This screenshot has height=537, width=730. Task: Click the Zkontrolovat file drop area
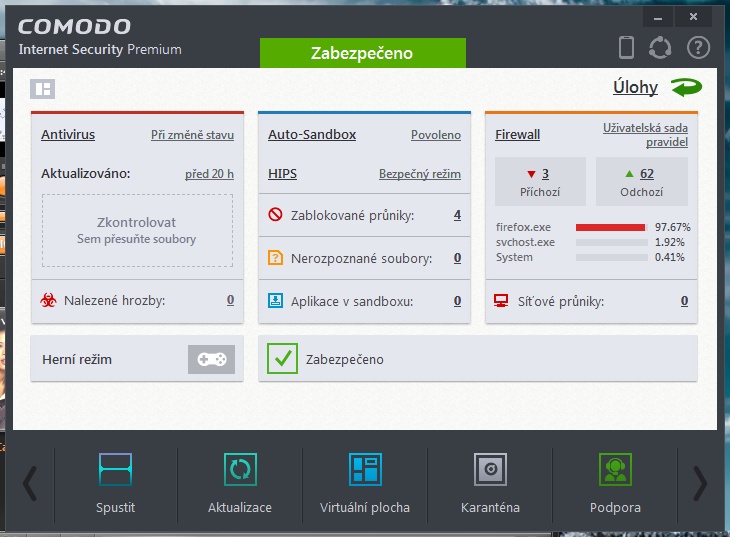137,231
